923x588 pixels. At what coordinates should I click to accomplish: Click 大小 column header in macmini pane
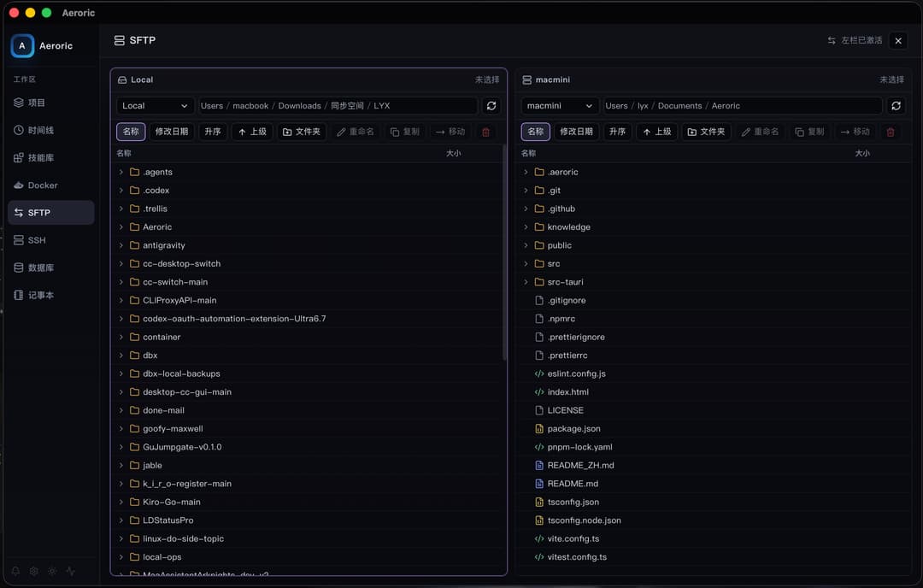point(862,154)
